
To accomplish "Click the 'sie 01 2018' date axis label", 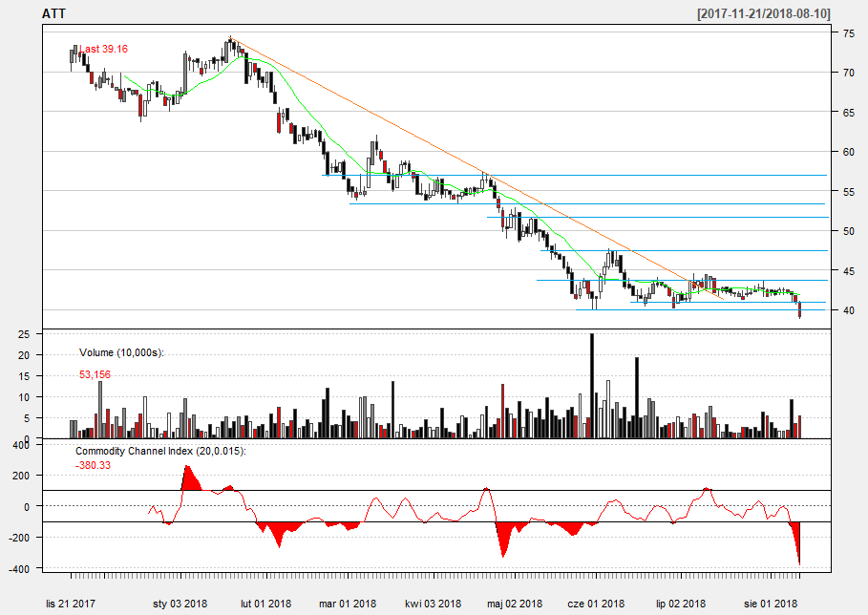I will coord(771,604).
